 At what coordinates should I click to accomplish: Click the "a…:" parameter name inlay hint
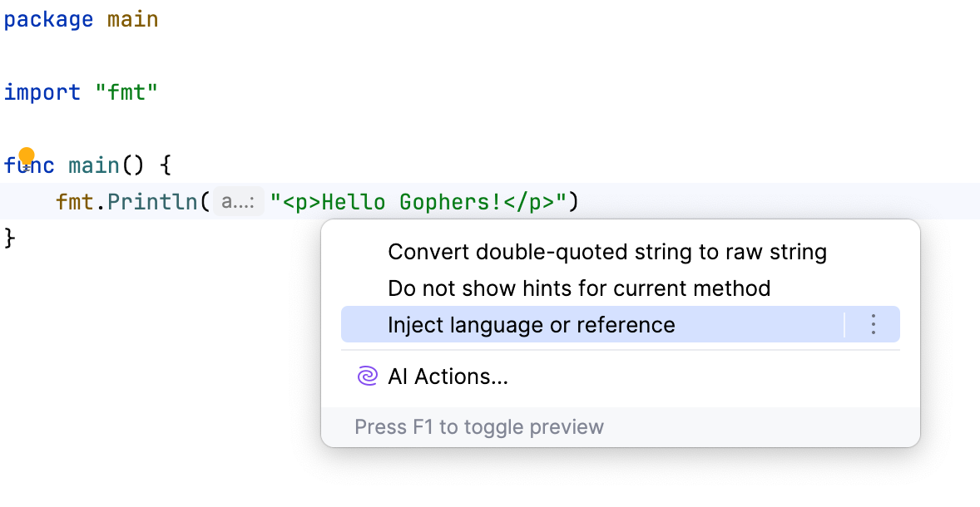[x=238, y=201]
